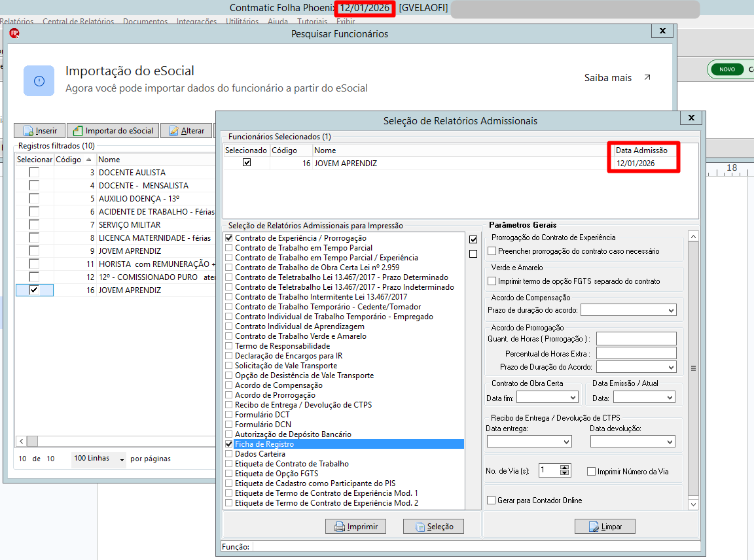Click the Saiba mais arrow icon
The height and width of the screenshot is (560, 754).
(647, 77)
